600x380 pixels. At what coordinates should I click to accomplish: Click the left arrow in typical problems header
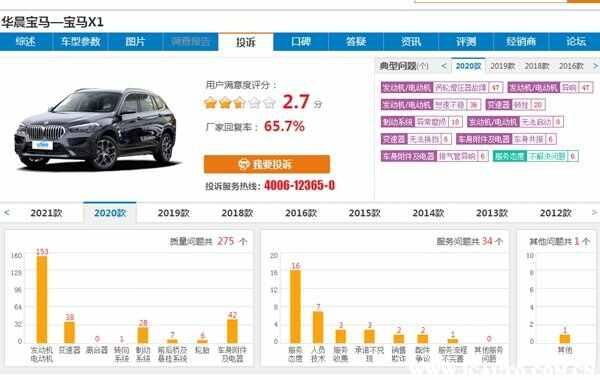click(443, 66)
